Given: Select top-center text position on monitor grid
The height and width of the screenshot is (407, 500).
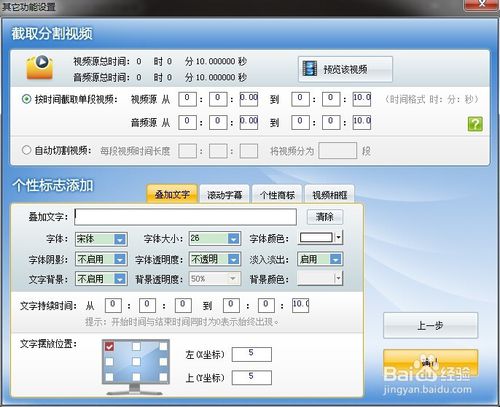Looking at the screenshot, I should [136, 346].
